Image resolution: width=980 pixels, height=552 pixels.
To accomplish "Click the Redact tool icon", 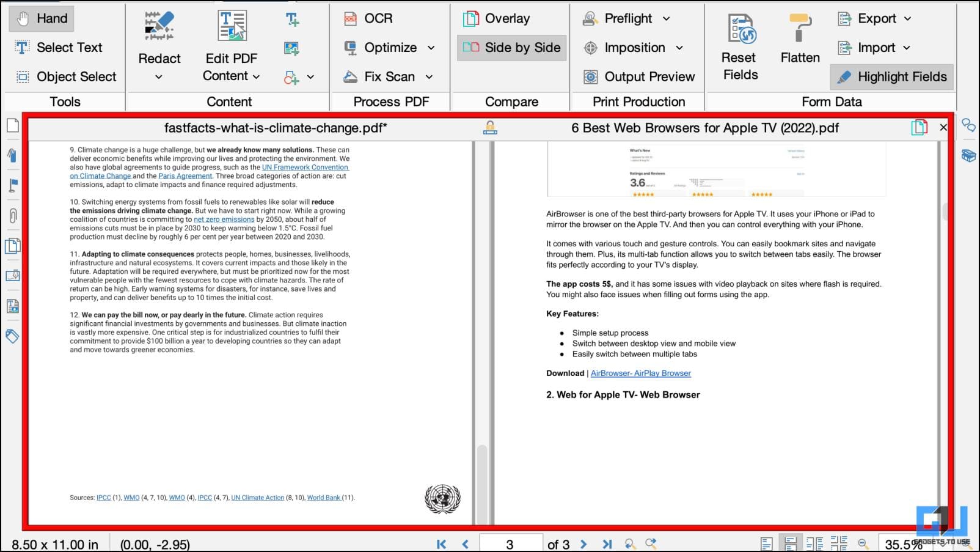I will click(x=159, y=26).
